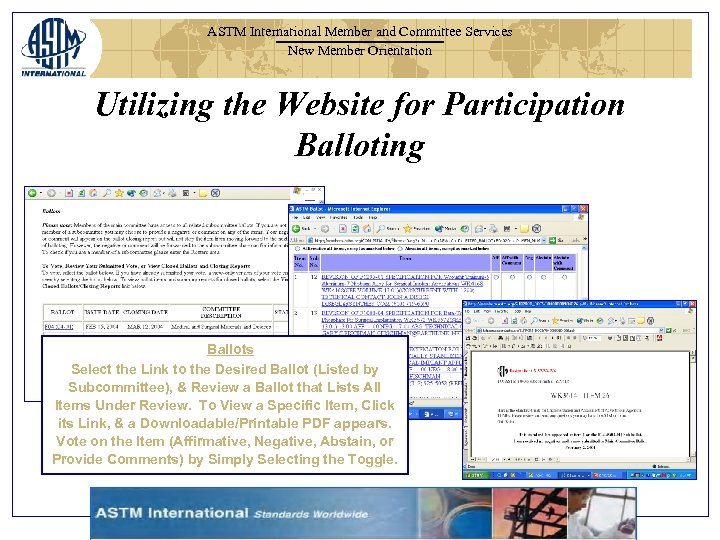The image size is (720, 540).
Task: Click the Home icon in Ballots window toolbar
Action: tap(93, 193)
